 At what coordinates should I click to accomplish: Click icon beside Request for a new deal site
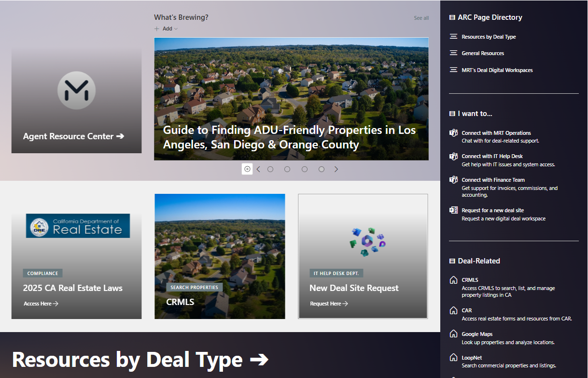pyautogui.click(x=453, y=210)
